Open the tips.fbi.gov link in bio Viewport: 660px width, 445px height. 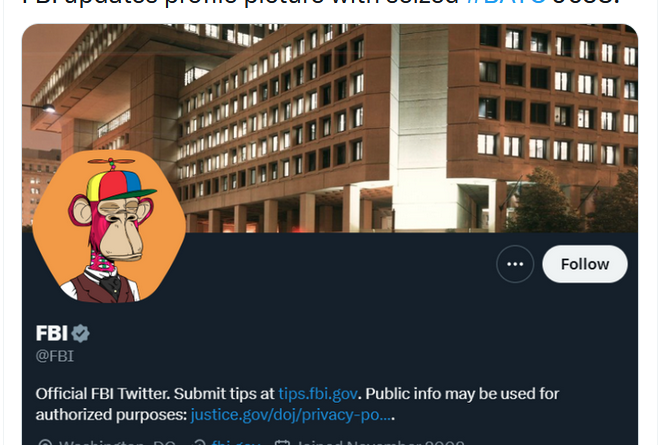[318, 393]
